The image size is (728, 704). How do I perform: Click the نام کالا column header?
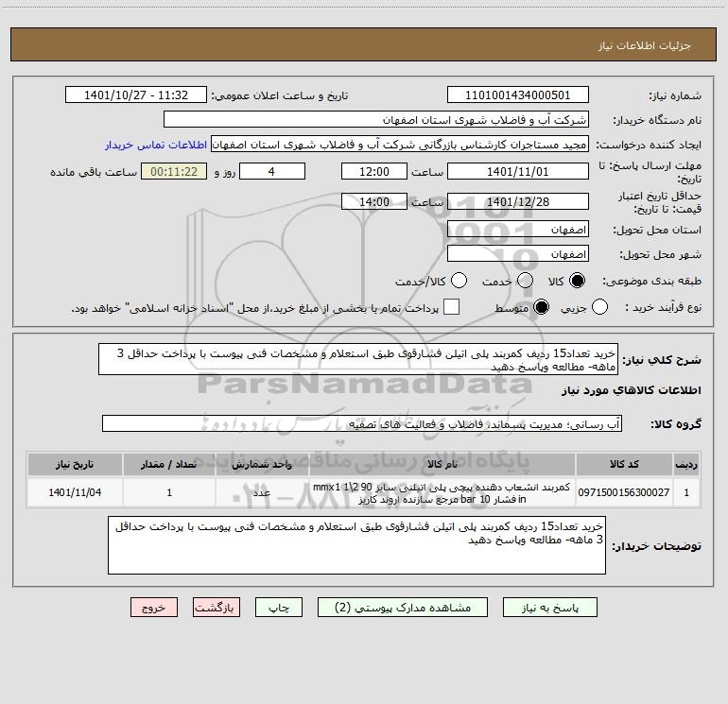tap(442, 464)
